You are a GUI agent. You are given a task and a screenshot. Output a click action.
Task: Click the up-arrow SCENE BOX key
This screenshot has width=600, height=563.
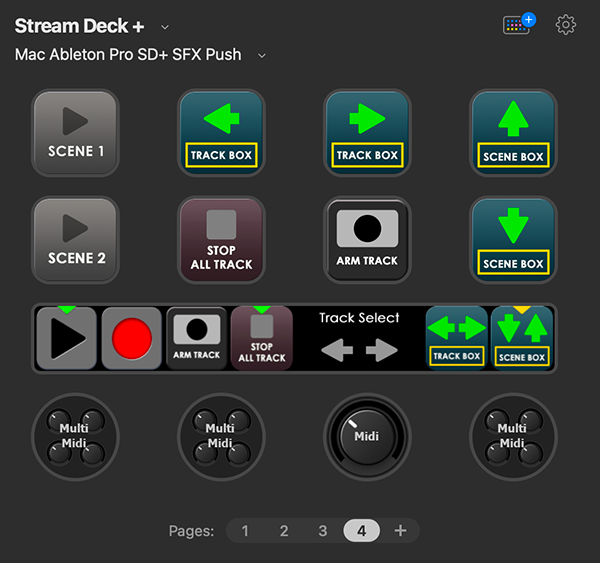[x=513, y=133]
